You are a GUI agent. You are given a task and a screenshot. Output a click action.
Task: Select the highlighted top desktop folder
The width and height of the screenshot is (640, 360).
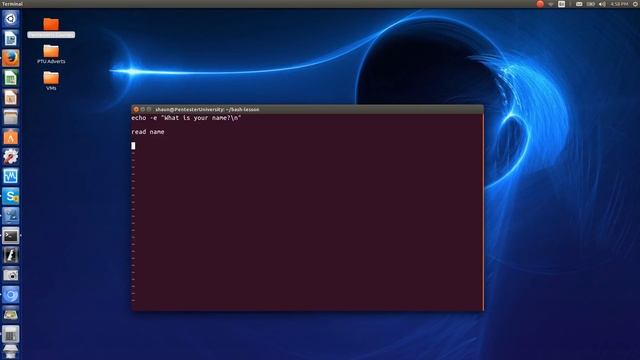[x=51, y=28]
